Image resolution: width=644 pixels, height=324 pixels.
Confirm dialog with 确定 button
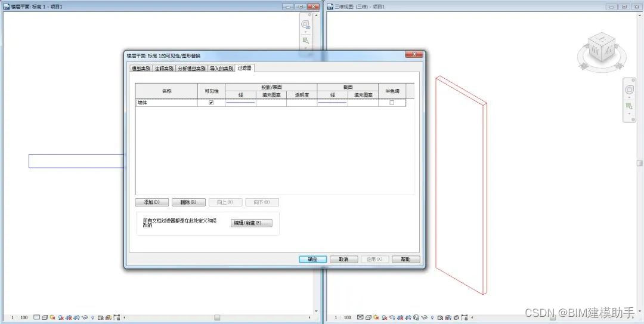(313, 260)
